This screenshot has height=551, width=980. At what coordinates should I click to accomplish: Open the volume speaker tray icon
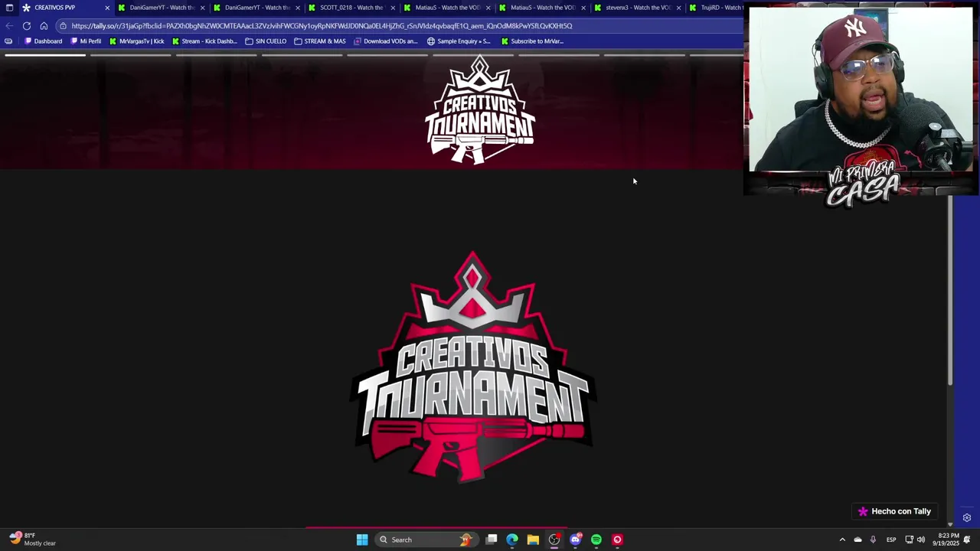[921, 540]
